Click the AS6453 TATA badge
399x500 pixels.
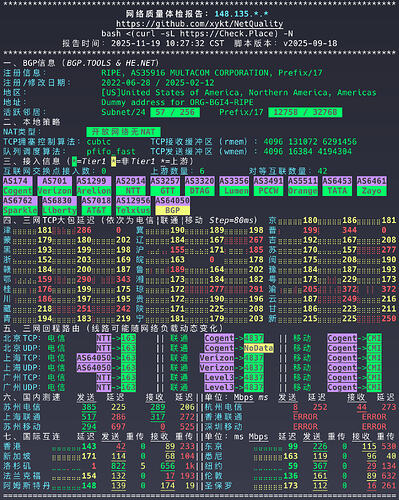coord(337,186)
